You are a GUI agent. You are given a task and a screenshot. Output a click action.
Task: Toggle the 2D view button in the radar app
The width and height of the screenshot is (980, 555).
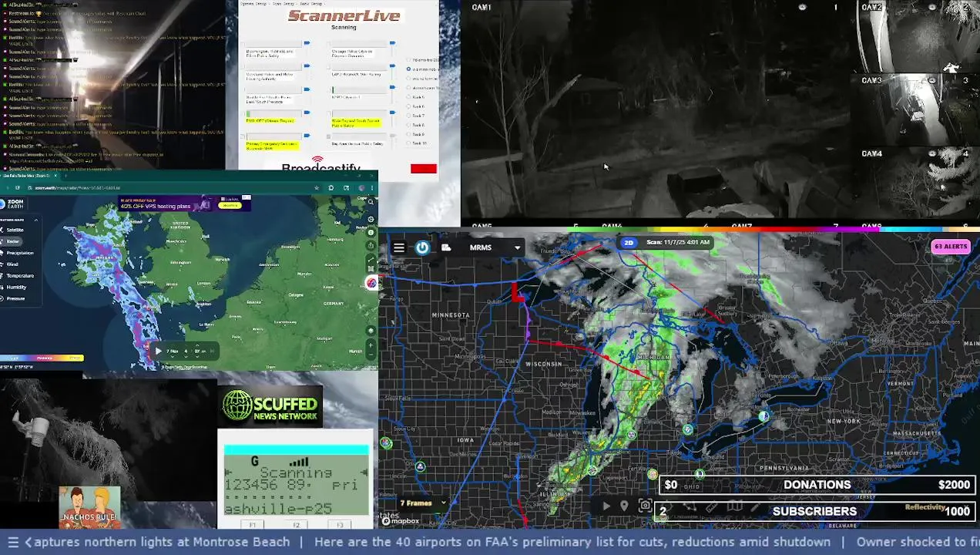point(629,242)
